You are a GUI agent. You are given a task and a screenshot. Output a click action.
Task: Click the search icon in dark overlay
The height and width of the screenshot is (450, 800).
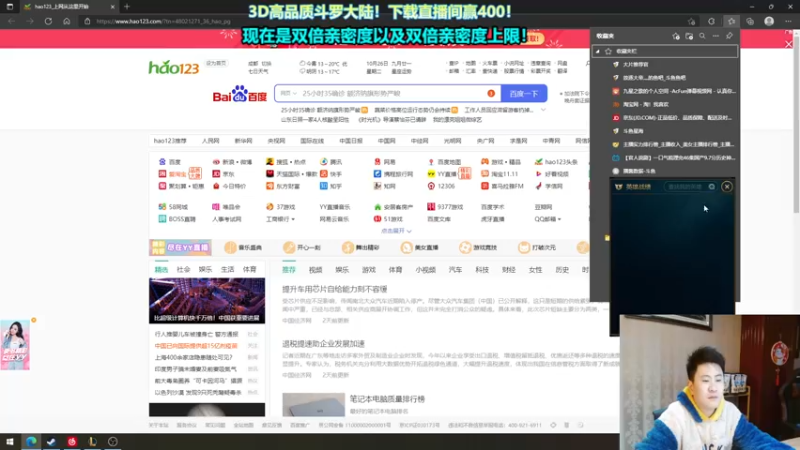click(x=712, y=187)
